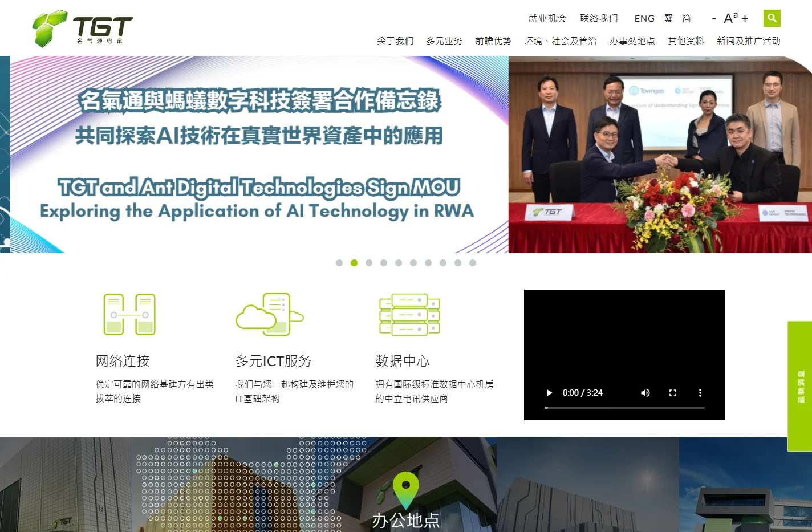Screen dimensions: 812x532
Task: Click text 稳定可靠的网络基建方有出类拔萃的连接
Action: [x=155, y=391]
